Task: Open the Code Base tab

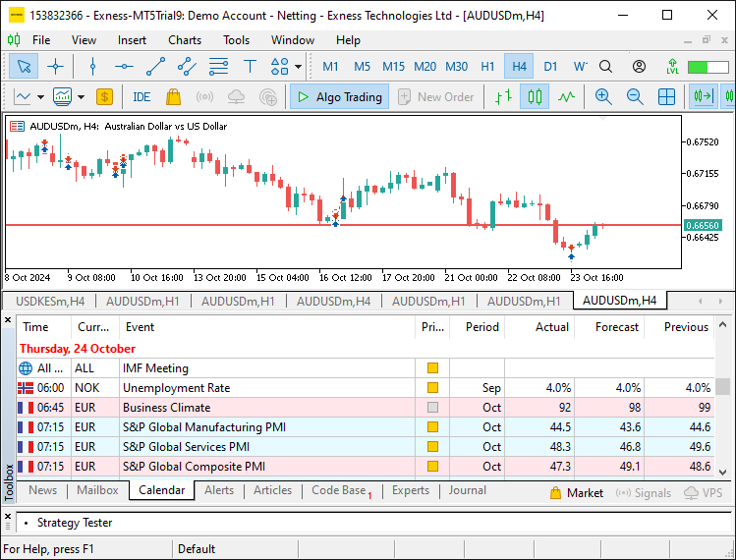Action: point(341,490)
